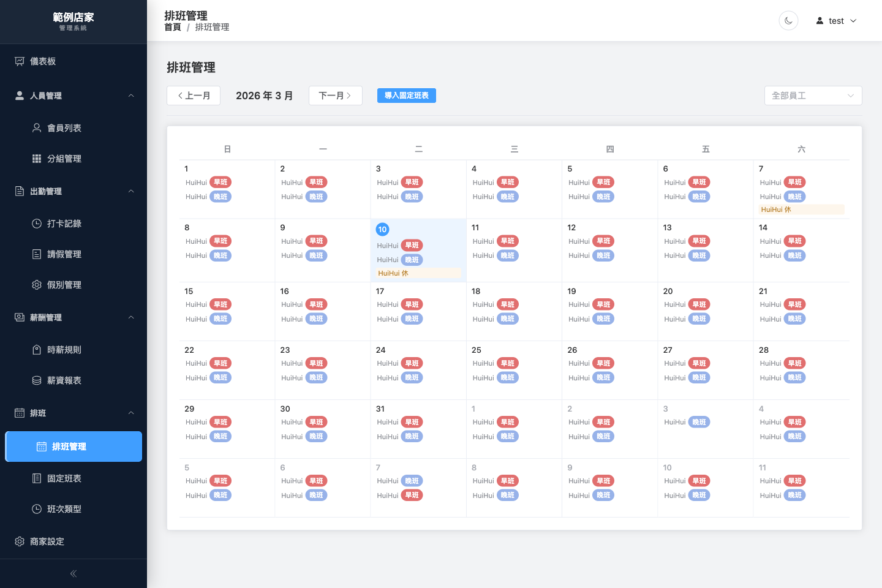
Task: Open the 全部員工 employee filter dropdown
Action: 813,96
